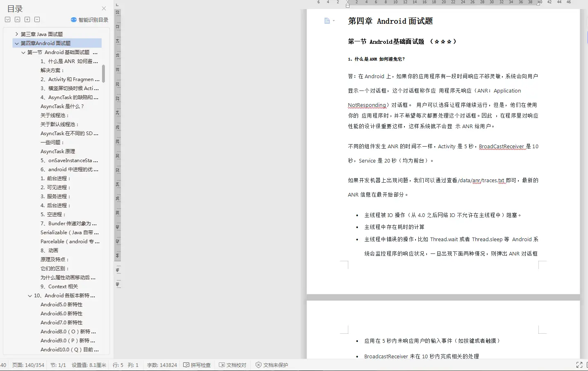This screenshot has width=588, height=371.
Task: Select outline item 4. 后台进程：
Action: pos(56,206)
